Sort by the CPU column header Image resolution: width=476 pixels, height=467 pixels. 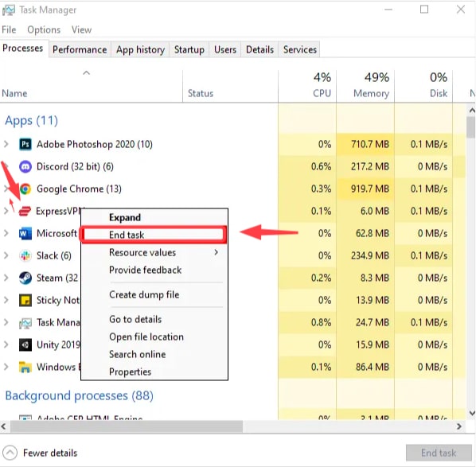307,87
